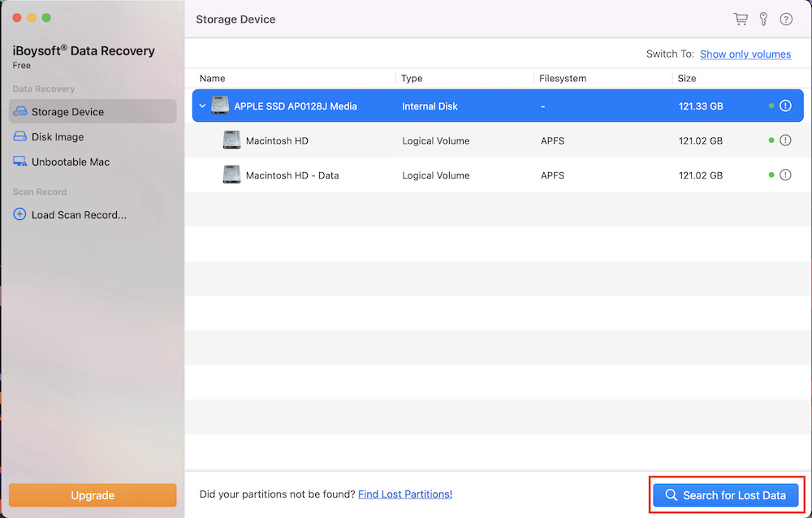Viewport: 812px width, 518px height.
Task: Click the Search for Lost Data button
Action: click(725, 495)
